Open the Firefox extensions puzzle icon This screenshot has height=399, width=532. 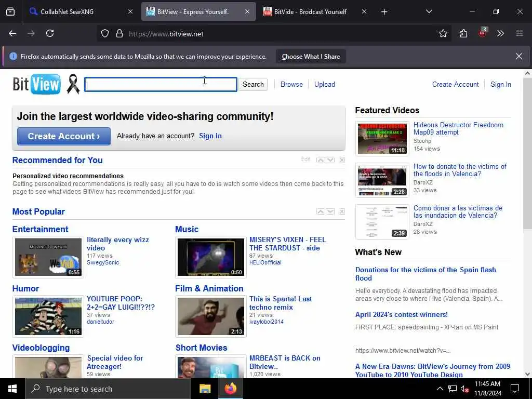tap(463, 33)
